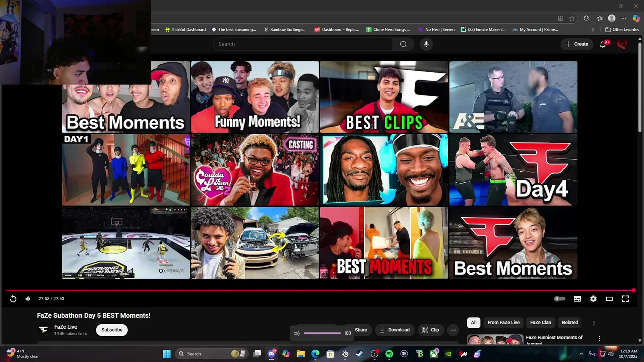Click the red video progress bar
Screen dimensions: 644x362
320,290
